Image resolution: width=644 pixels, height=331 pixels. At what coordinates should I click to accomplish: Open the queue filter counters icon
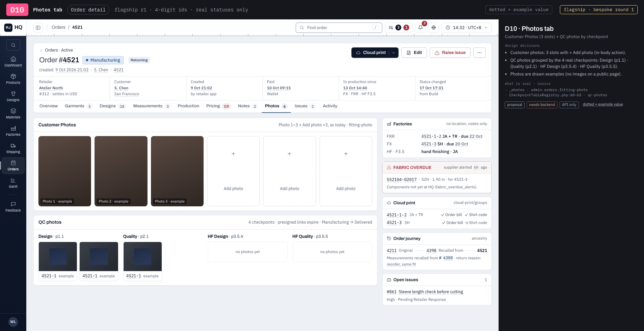pyautogui.click(x=399, y=28)
